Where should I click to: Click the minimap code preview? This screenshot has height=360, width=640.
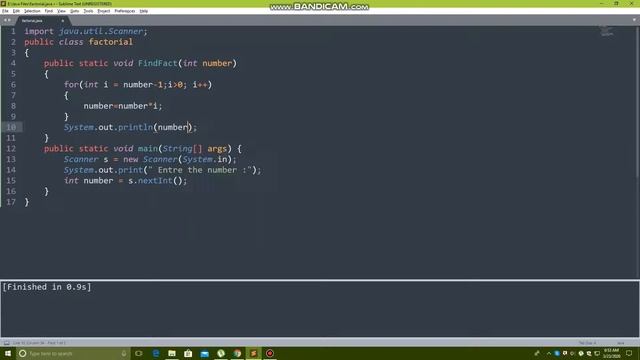pos(607,31)
